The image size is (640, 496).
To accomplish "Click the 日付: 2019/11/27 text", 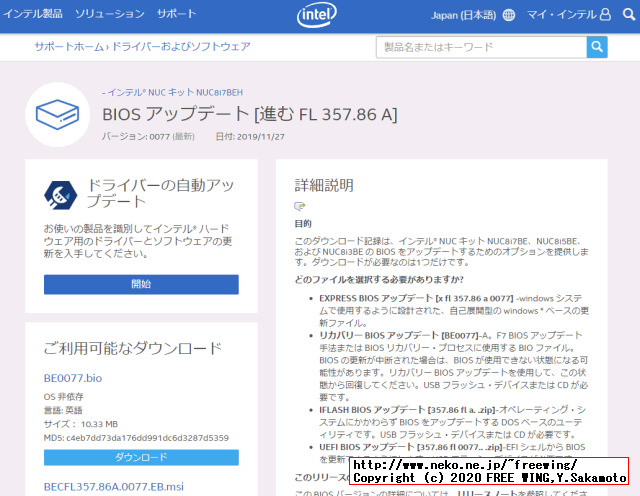I will pyautogui.click(x=250, y=136).
